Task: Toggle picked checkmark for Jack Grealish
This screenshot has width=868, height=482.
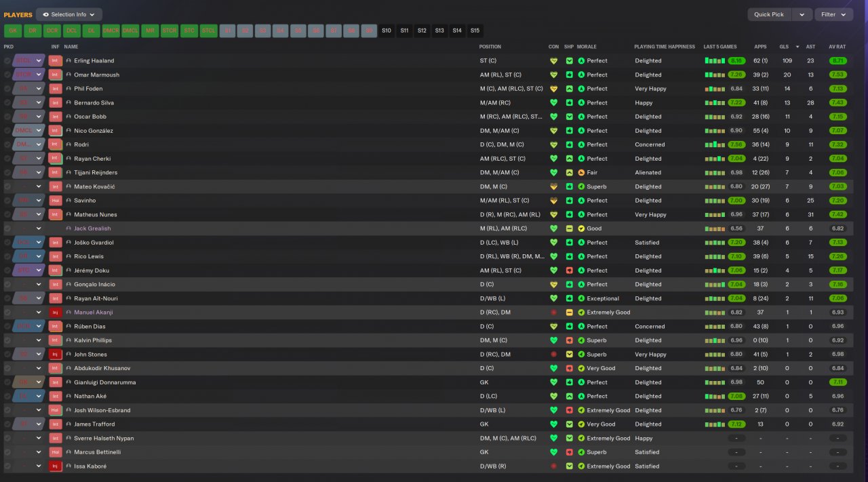Action: coord(7,228)
